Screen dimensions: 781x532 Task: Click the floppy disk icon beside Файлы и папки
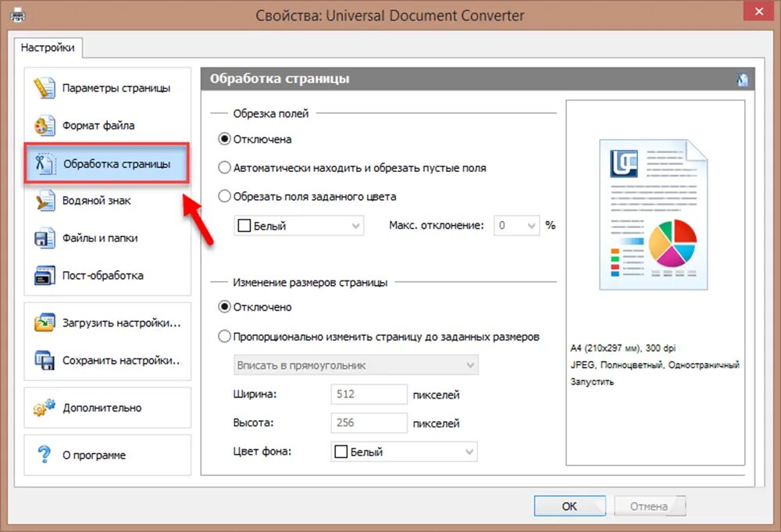tap(45, 238)
